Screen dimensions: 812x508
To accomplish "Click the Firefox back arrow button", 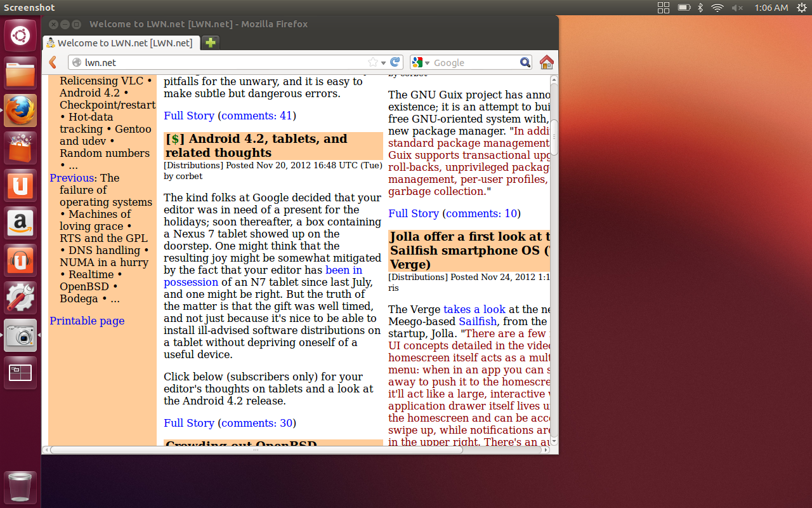I will point(53,62).
